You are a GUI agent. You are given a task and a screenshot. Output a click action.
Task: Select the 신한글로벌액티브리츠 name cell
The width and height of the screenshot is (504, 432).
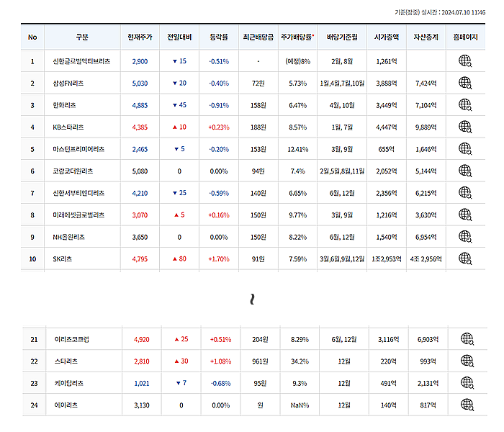click(81, 61)
